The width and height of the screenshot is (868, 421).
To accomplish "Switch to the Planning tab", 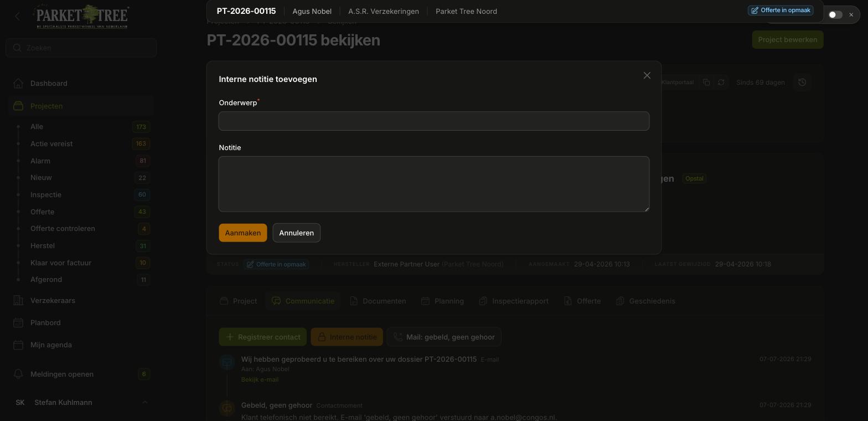I will [x=442, y=301].
